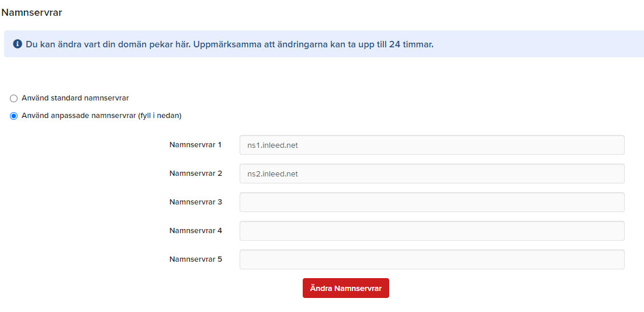Click the 'Namnservrar 1' field label

tap(195, 144)
